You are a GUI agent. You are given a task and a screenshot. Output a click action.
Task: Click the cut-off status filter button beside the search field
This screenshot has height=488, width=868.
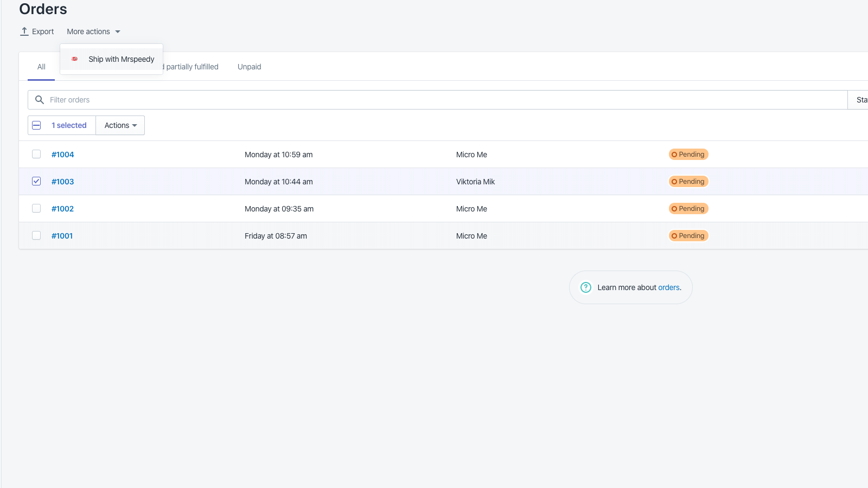[x=858, y=100]
